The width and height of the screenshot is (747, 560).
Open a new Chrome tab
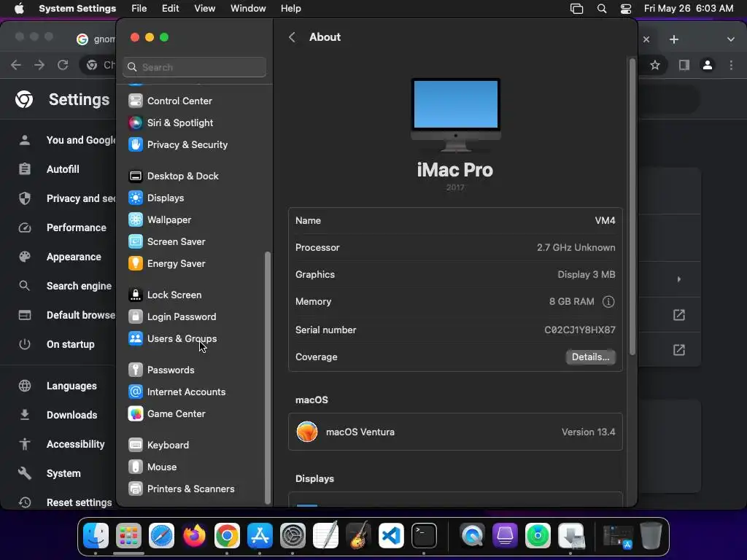673,39
